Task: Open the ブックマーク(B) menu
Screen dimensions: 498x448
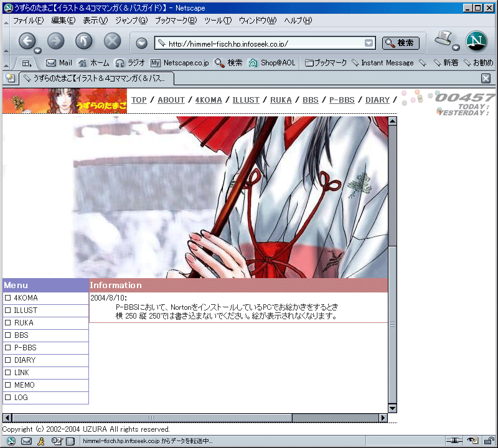Action: click(176, 21)
